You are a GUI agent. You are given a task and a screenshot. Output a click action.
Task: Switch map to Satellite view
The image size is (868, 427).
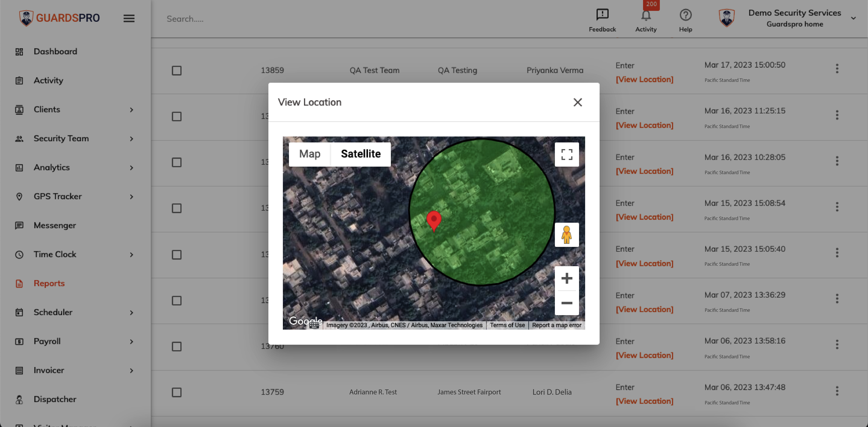[361, 154]
